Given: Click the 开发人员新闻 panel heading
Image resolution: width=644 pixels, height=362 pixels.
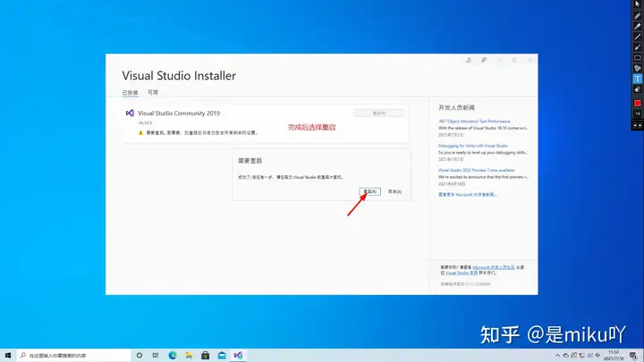Looking at the screenshot, I should point(456,107).
